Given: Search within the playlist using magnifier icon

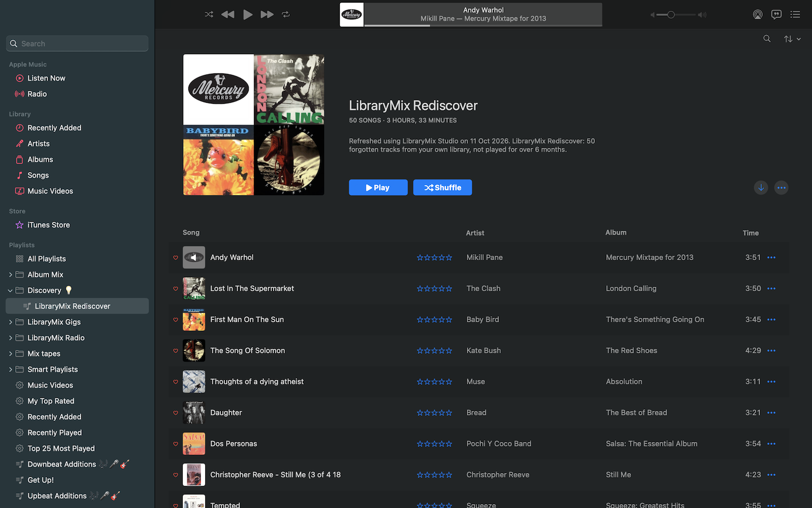Looking at the screenshot, I should (767, 39).
